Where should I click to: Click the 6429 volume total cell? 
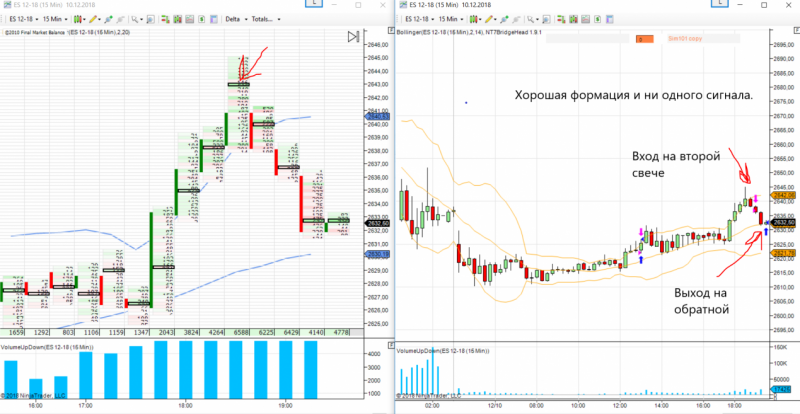(x=289, y=332)
